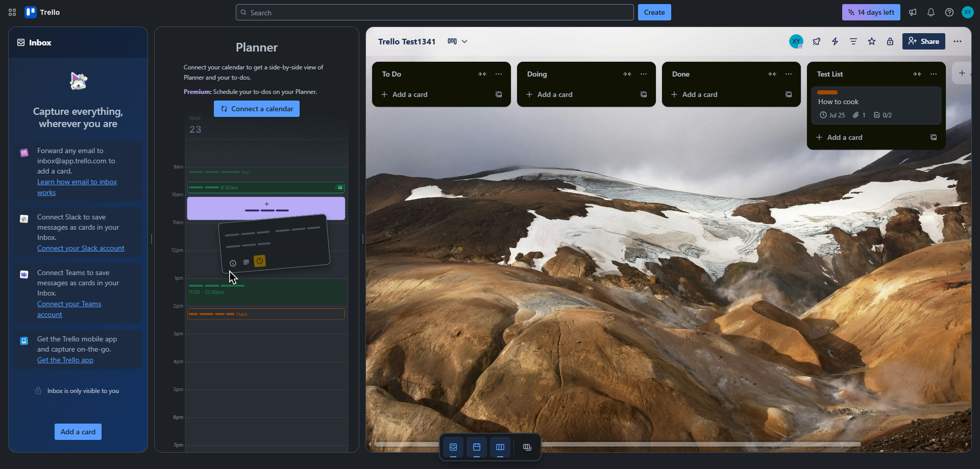Open the help question mark icon
This screenshot has height=469, width=980.
pyautogui.click(x=949, y=12)
